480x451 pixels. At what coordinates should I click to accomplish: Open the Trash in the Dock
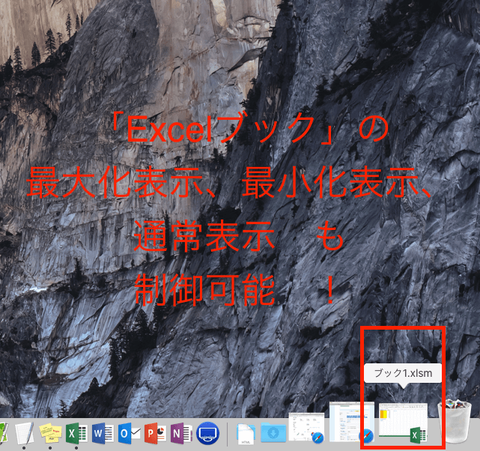[x=455, y=422]
